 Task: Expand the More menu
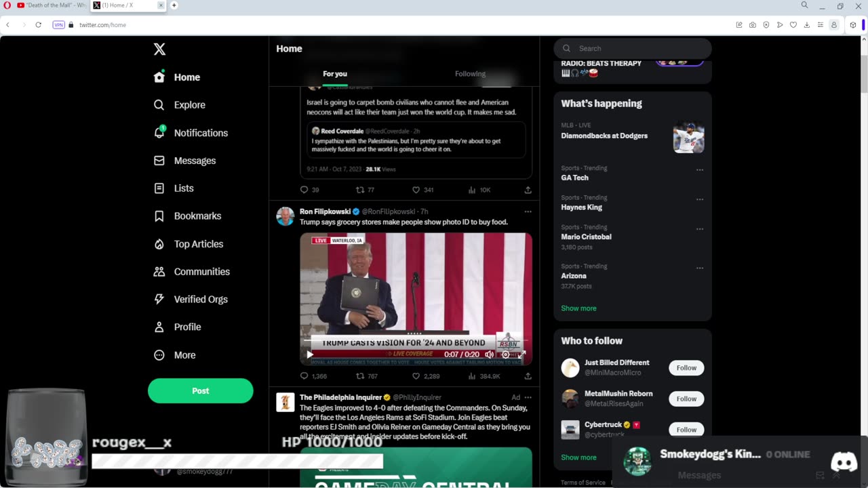[x=175, y=355]
